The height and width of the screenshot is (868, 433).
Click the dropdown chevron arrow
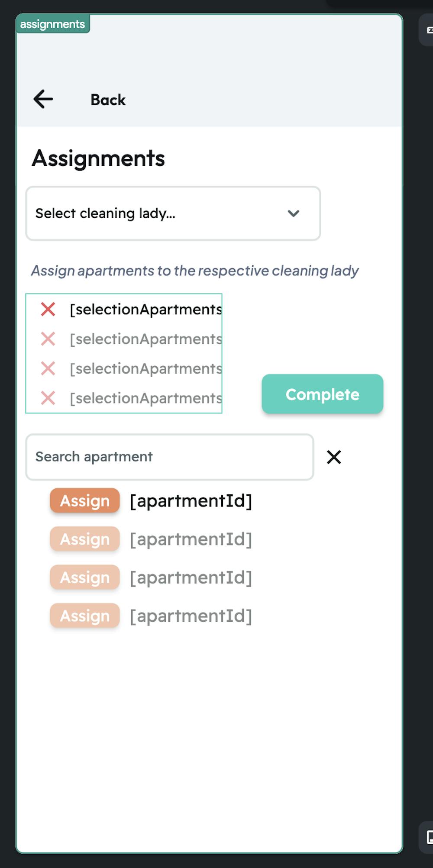point(294,213)
